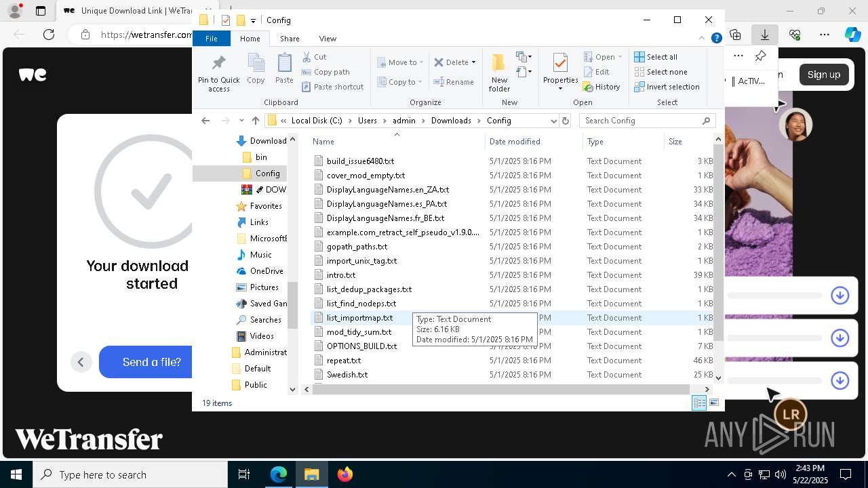The height and width of the screenshot is (488, 868).
Task: Click the back arrow button on WeTransfer card
Action: point(81,362)
